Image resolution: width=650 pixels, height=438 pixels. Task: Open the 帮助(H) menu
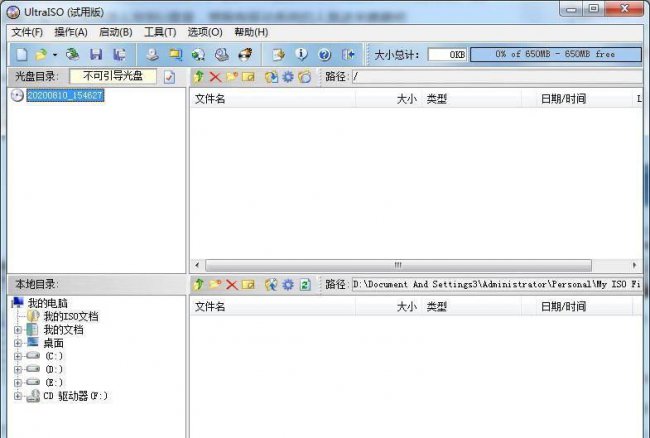[251, 32]
